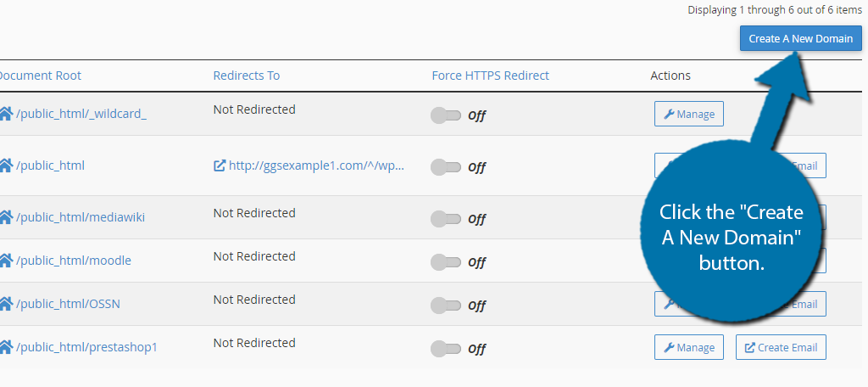The height and width of the screenshot is (387, 868).
Task: Click external-link icon in prestashop1 Create Email
Action: pos(750,348)
